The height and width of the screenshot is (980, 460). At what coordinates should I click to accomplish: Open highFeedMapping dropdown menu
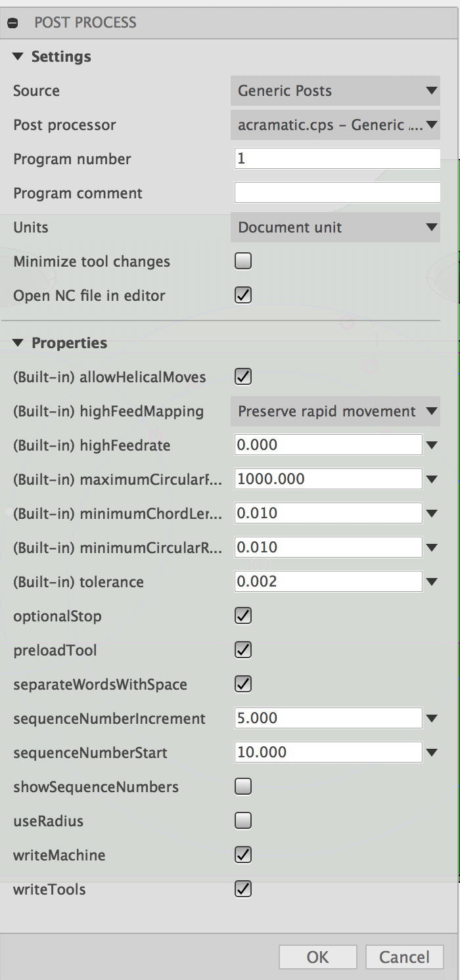coord(335,411)
